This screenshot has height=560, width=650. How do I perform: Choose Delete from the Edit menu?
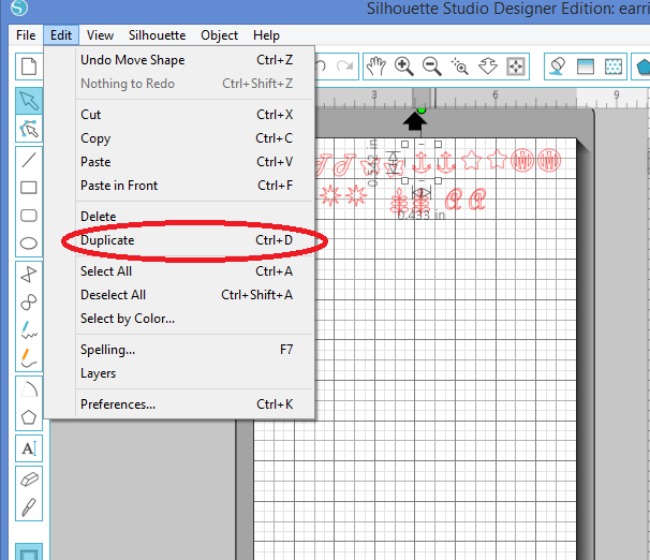(x=187, y=216)
